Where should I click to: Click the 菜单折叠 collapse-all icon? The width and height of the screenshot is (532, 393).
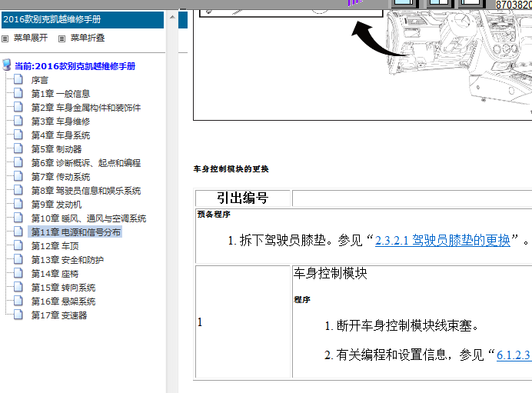point(62,38)
